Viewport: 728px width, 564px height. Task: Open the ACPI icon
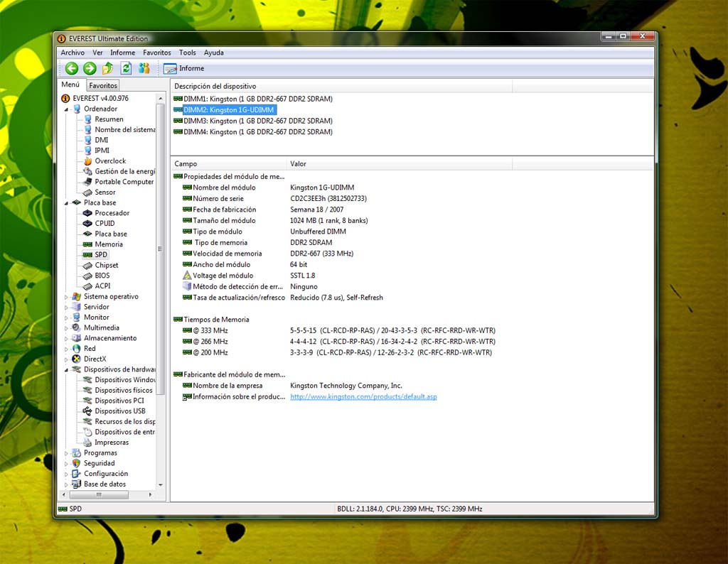click(x=87, y=286)
